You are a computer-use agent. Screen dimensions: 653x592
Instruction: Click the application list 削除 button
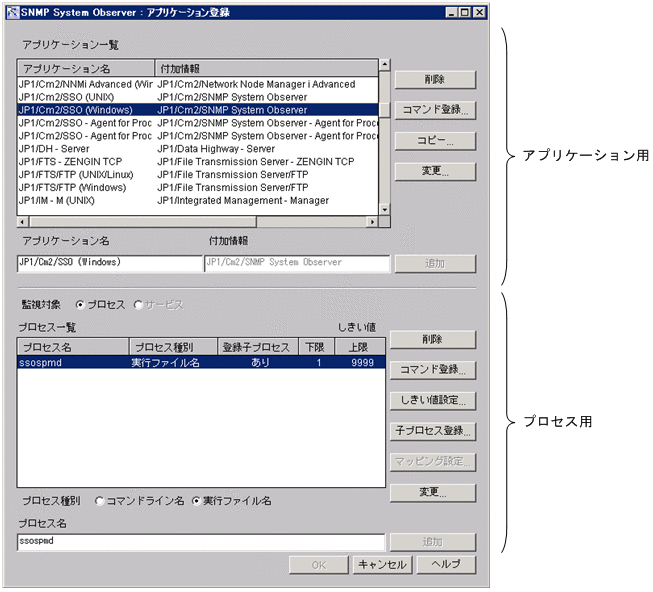click(435, 80)
